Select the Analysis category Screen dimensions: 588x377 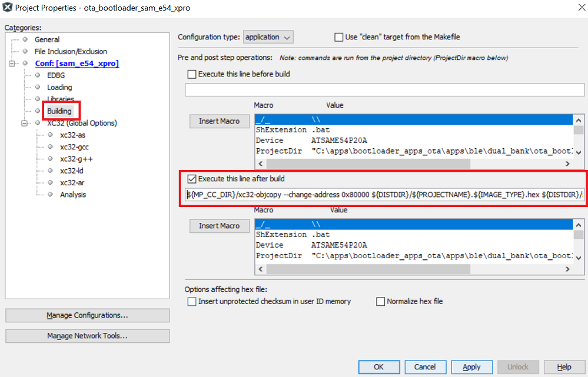[x=73, y=195]
